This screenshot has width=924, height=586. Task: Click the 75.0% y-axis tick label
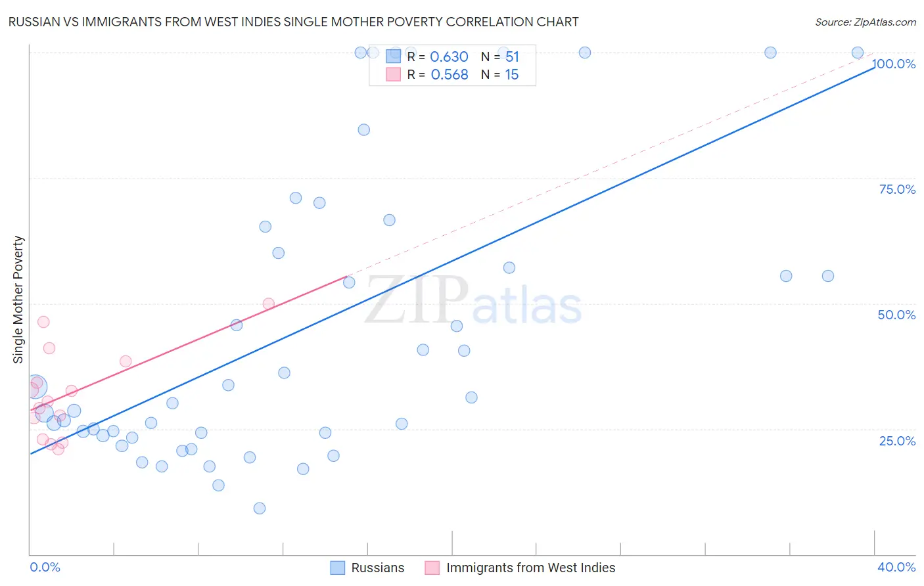(x=898, y=189)
